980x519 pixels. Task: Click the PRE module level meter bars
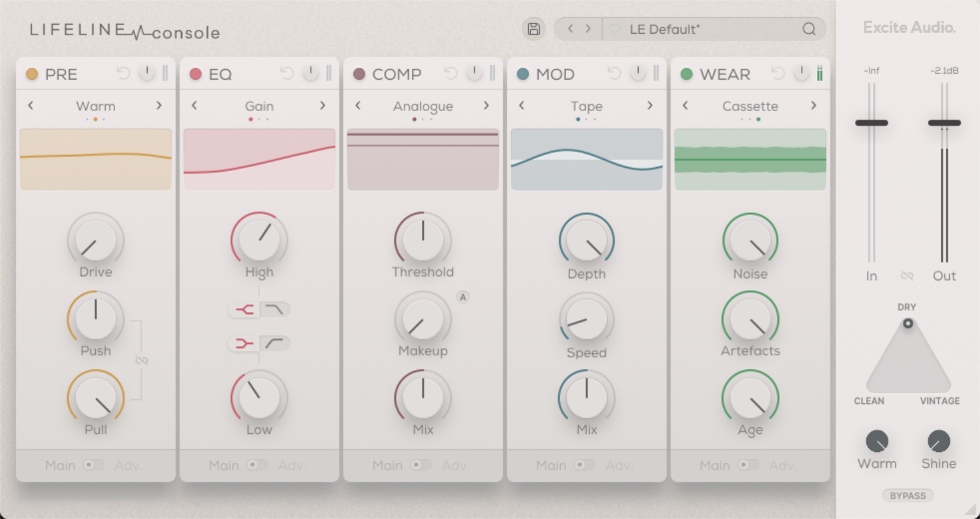165,73
